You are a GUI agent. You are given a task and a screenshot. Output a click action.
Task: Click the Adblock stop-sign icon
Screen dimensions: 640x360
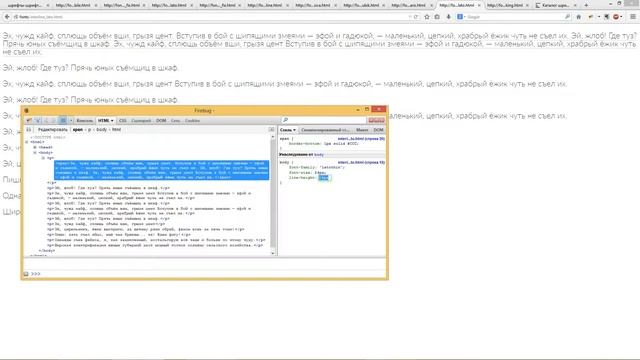pyautogui.click(x=616, y=17)
